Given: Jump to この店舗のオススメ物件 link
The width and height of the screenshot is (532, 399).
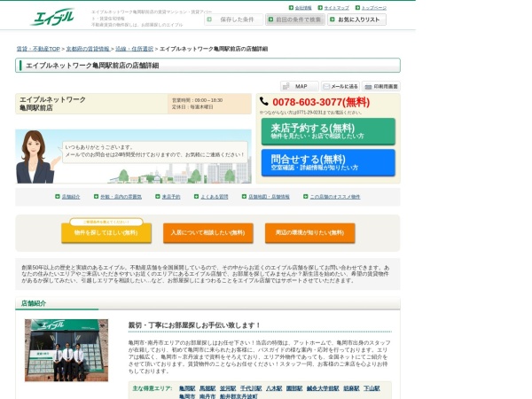Looking at the screenshot, I should (335, 197).
